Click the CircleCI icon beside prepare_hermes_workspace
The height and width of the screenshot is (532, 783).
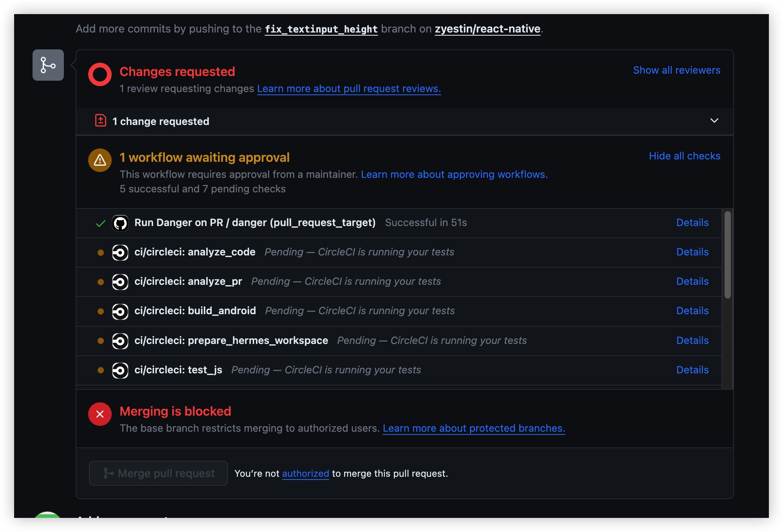(120, 341)
